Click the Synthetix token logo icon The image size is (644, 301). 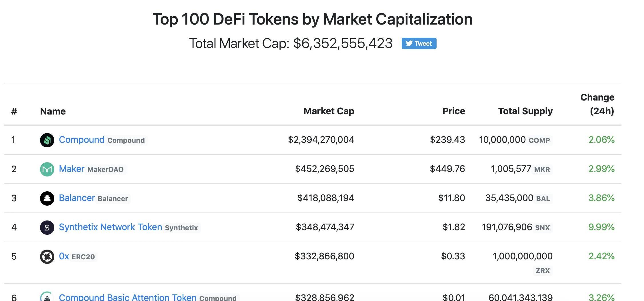pyautogui.click(x=47, y=228)
